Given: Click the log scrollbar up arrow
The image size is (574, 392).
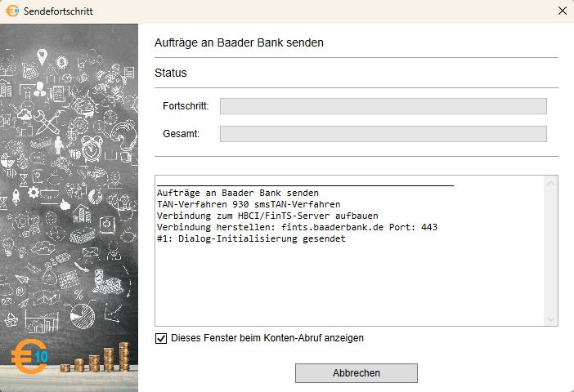Looking at the screenshot, I should pyautogui.click(x=550, y=184).
